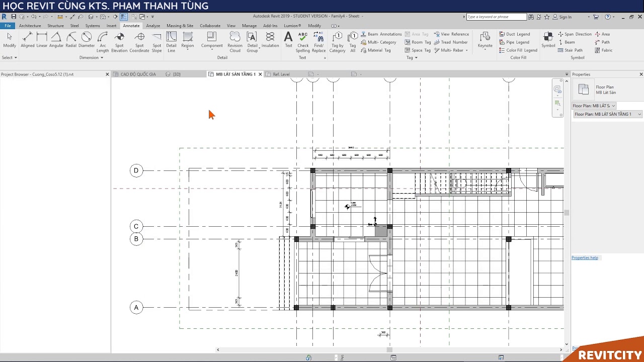Click the Tag All tool
644x362 pixels.
pos(353,43)
